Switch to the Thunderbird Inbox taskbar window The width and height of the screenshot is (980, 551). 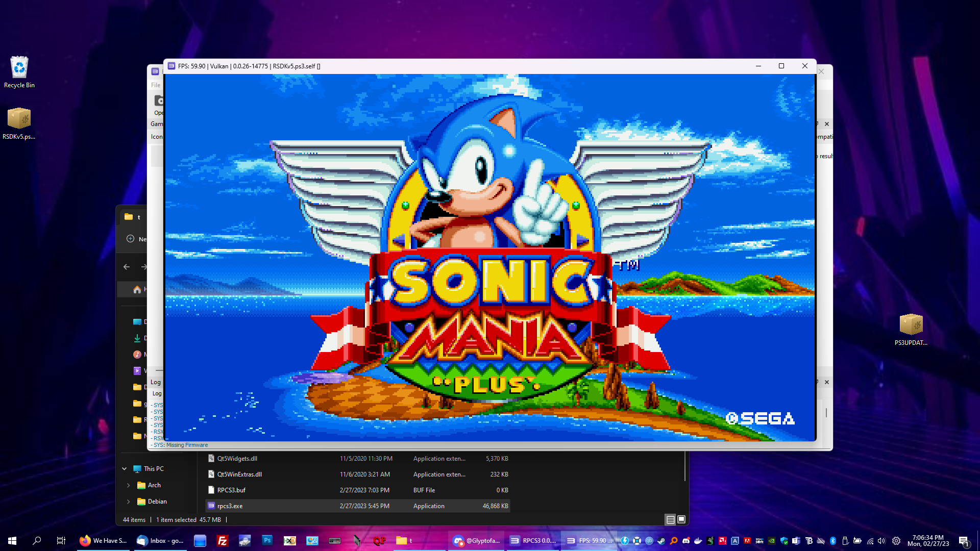160,541
